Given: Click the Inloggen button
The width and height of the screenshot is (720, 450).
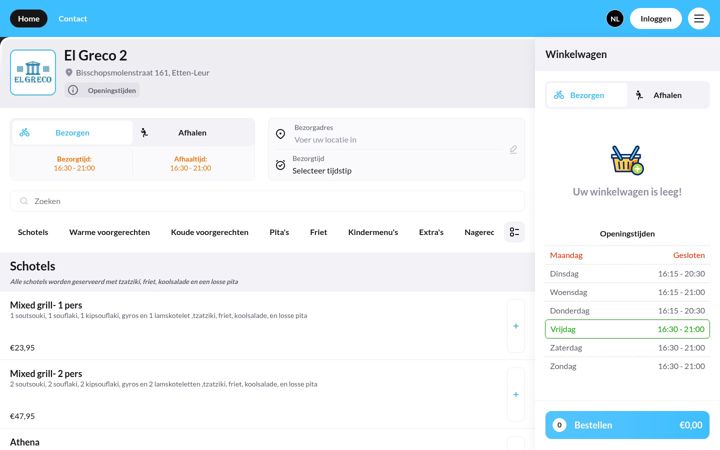Looking at the screenshot, I should pos(656,19).
